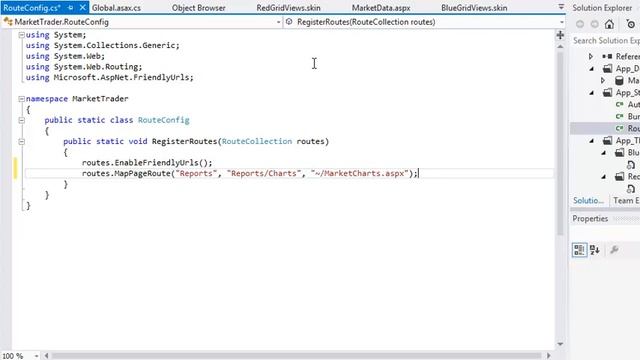
Task: Click the editor vertical scrollbar thumb
Action: click(560, 143)
